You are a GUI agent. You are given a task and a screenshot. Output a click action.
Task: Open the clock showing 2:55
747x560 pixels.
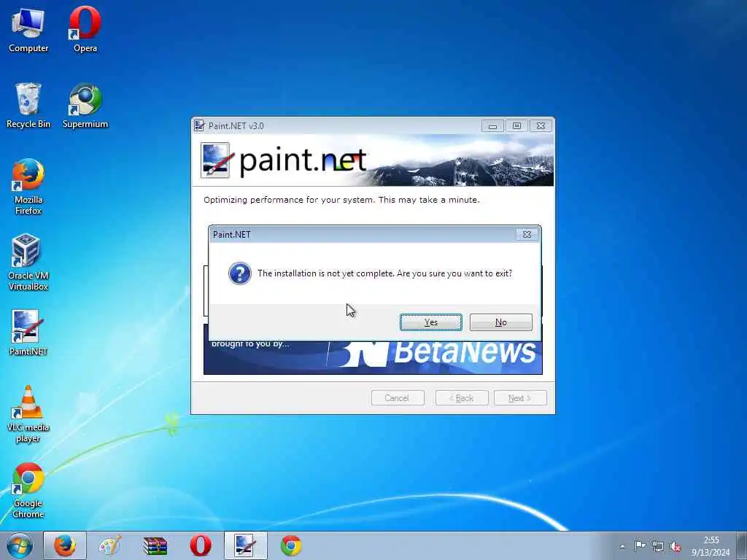coord(711,546)
